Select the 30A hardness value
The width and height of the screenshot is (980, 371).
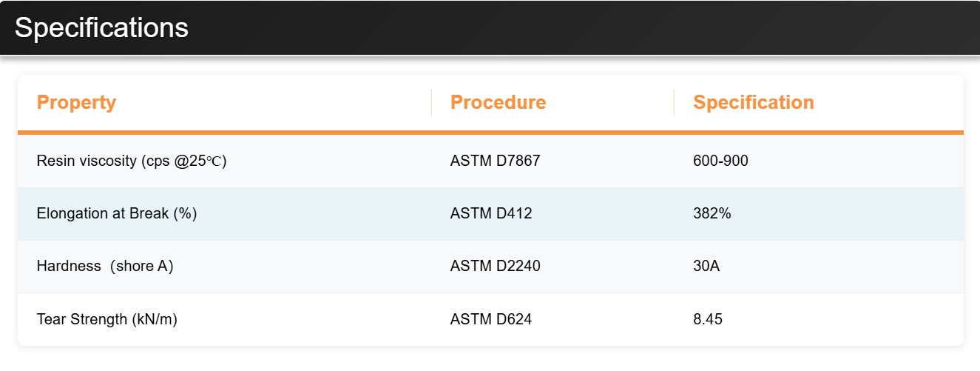[706, 267]
